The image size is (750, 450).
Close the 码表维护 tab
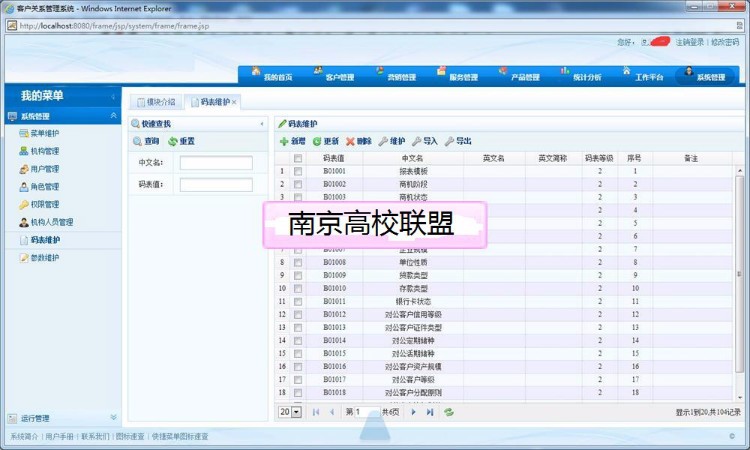[x=234, y=102]
